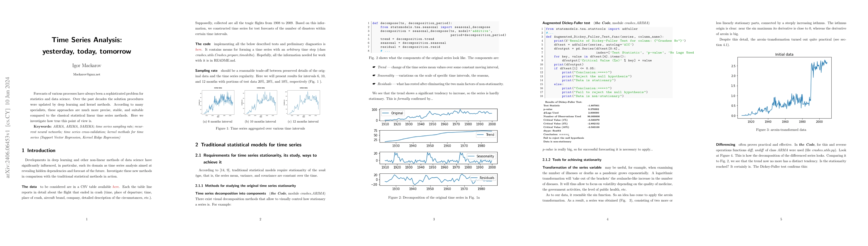Click the pointing-hand bullet beside Residuals

tap(374, 84)
